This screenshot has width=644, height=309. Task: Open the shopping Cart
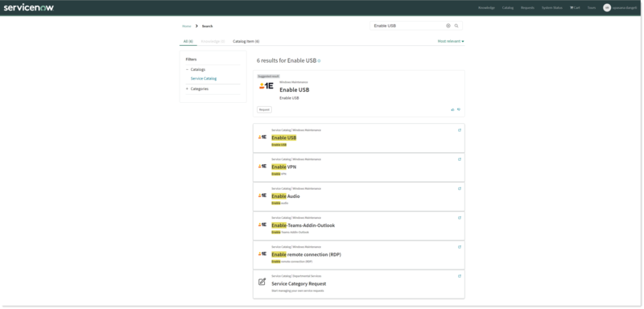tap(575, 8)
